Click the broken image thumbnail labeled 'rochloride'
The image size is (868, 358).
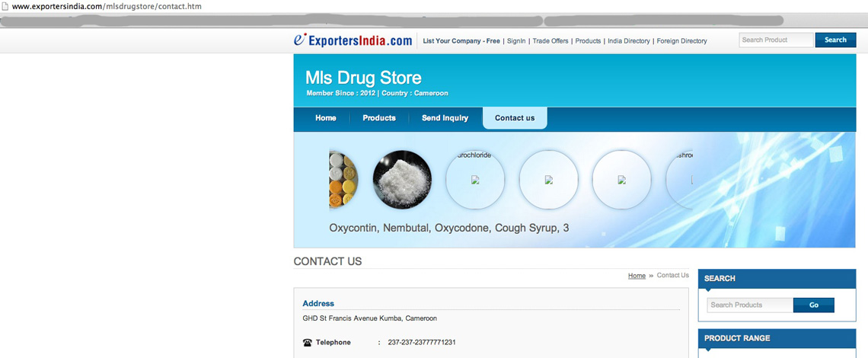click(475, 180)
